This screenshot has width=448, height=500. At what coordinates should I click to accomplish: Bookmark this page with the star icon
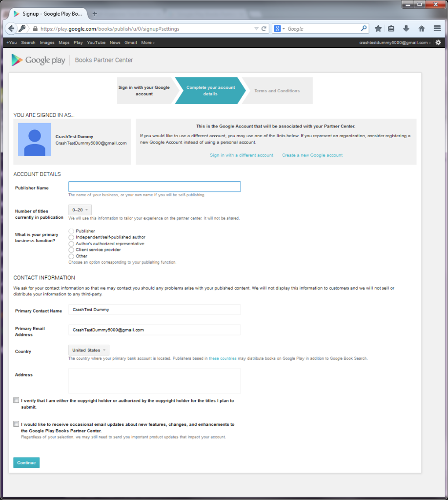[378, 29]
